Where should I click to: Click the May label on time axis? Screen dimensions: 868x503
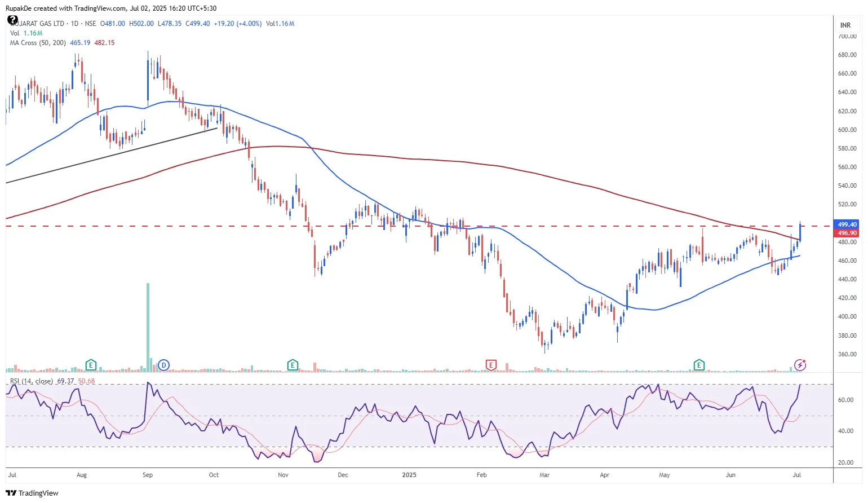pos(665,475)
